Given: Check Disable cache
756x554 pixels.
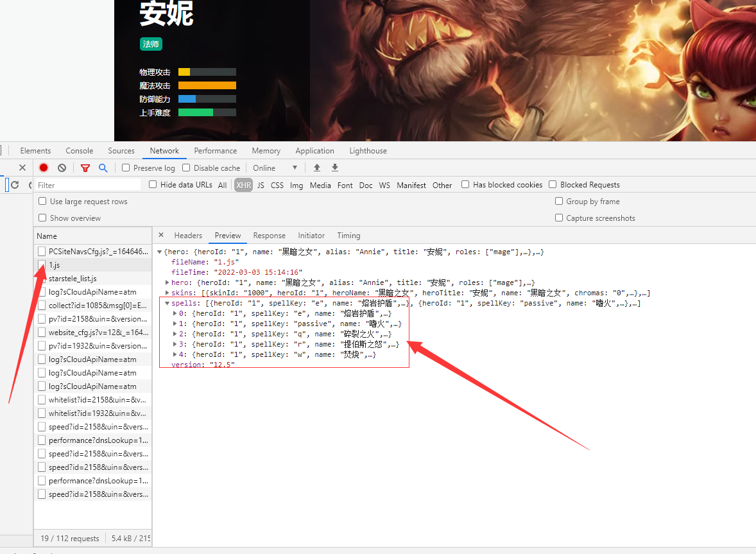Looking at the screenshot, I should (x=186, y=167).
